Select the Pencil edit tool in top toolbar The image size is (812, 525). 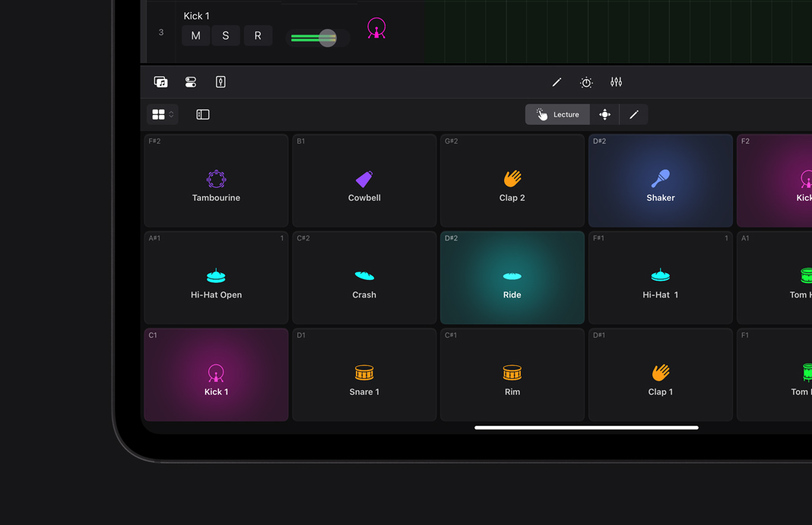(x=557, y=81)
